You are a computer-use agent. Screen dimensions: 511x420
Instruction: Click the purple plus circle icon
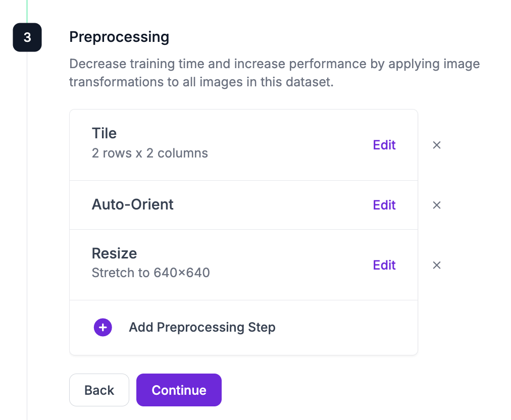pyautogui.click(x=103, y=327)
